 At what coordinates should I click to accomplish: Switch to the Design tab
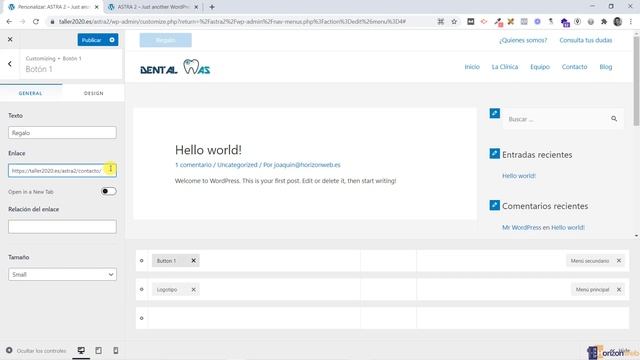click(x=93, y=93)
